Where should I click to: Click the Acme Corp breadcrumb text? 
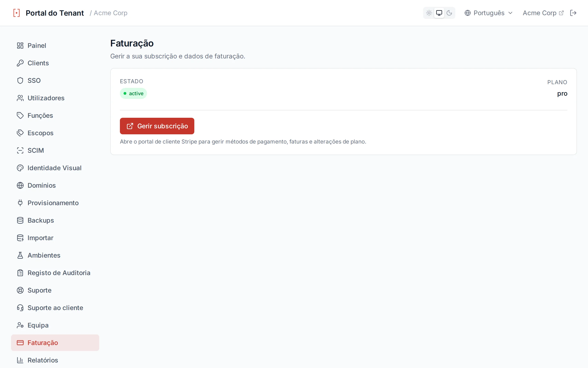[x=110, y=13]
